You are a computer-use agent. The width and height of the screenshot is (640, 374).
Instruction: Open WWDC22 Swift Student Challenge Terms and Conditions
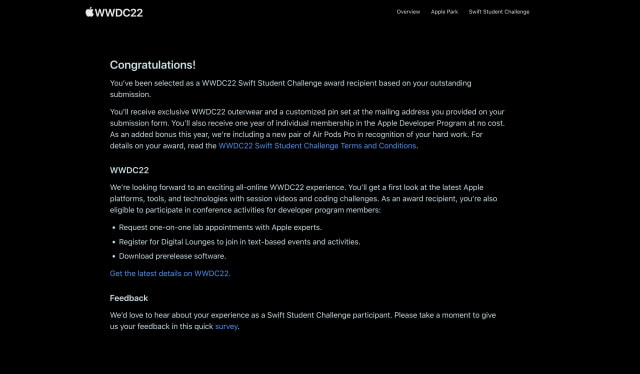tap(317, 146)
